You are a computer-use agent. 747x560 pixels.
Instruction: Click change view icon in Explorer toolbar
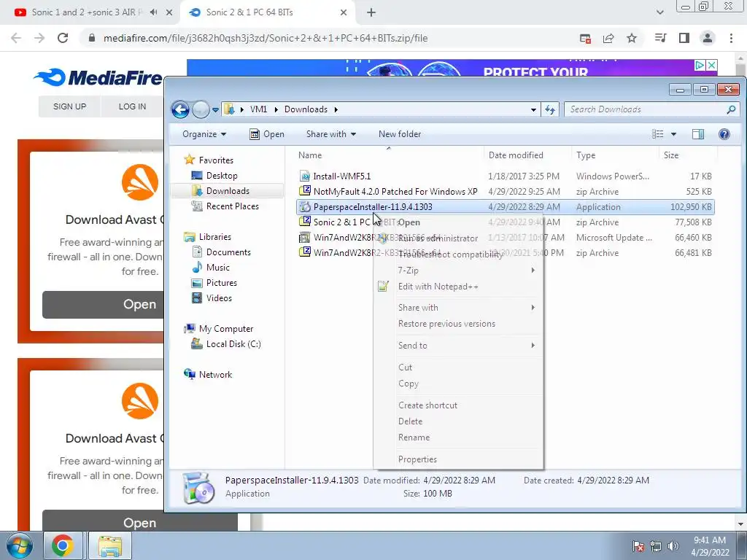pos(658,134)
